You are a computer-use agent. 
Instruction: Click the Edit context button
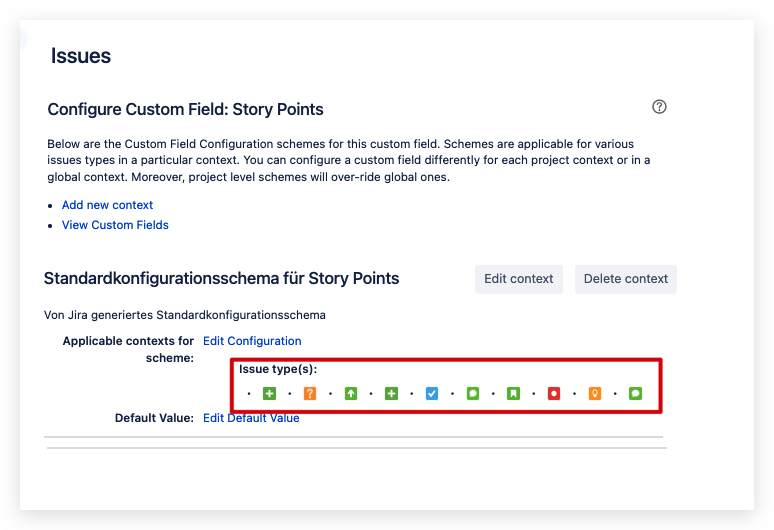[x=519, y=279]
